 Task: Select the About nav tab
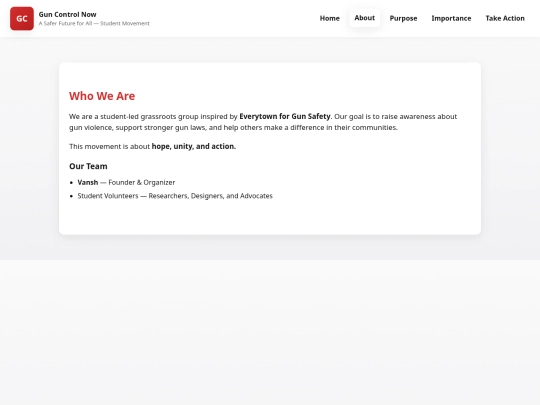point(364,18)
